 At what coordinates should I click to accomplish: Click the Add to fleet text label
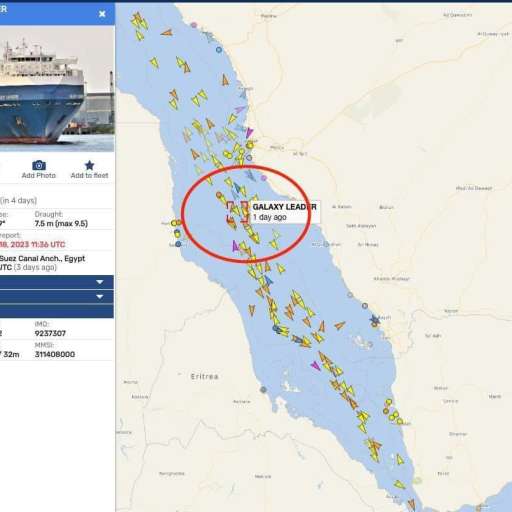(89, 175)
